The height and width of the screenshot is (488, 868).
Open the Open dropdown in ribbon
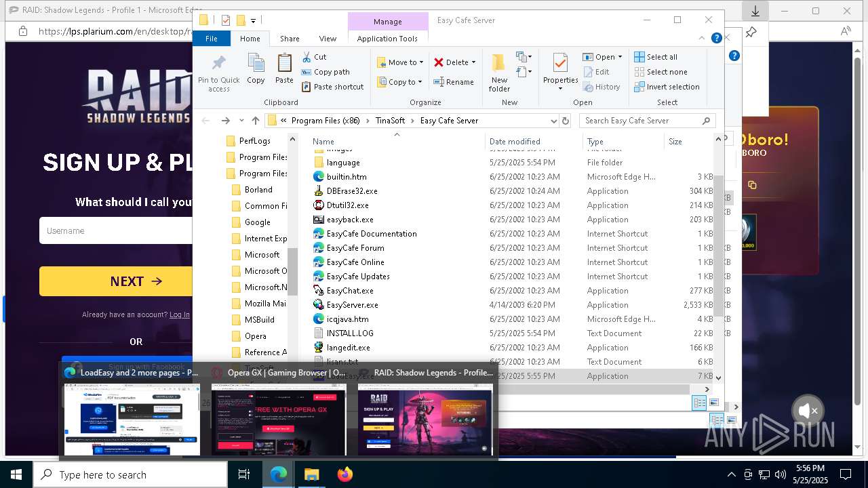(x=603, y=57)
